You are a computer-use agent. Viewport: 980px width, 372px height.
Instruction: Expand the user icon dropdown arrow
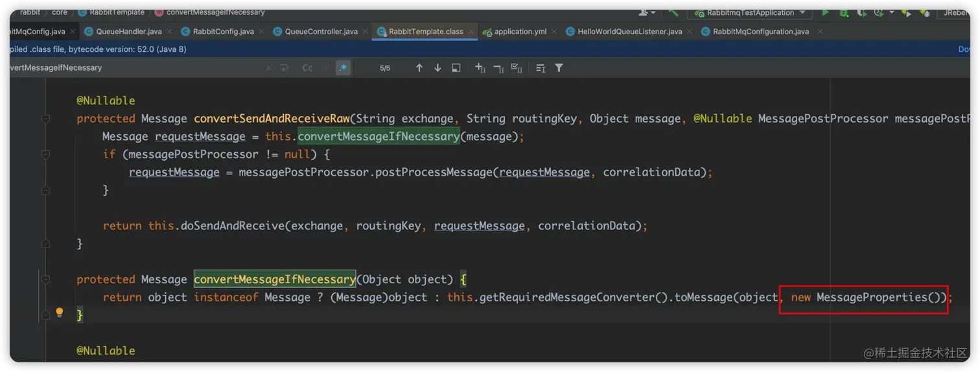[x=653, y=13]
